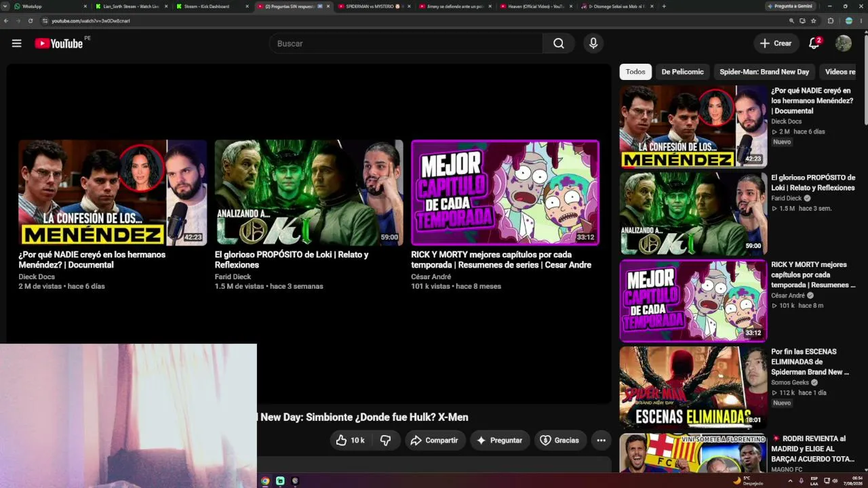
Task: Select Spider-Man: Brand New Day chip
Action: [764, 72]
